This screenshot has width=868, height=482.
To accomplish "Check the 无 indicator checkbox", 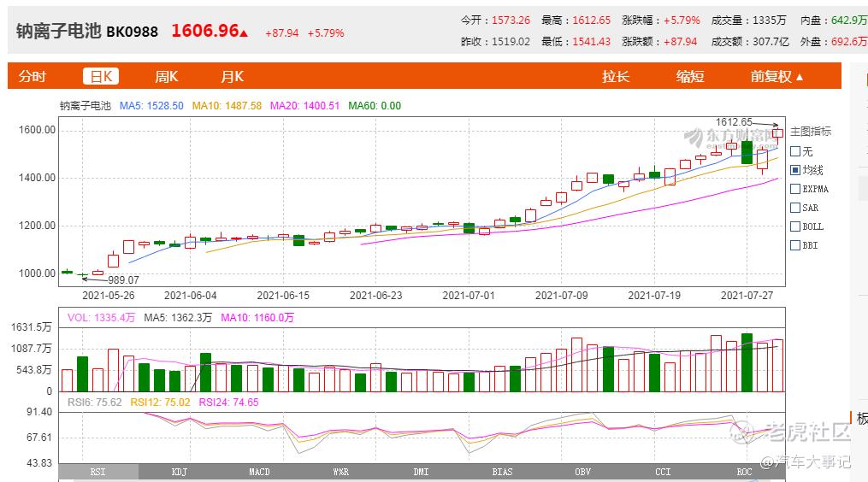I will 795,151.
